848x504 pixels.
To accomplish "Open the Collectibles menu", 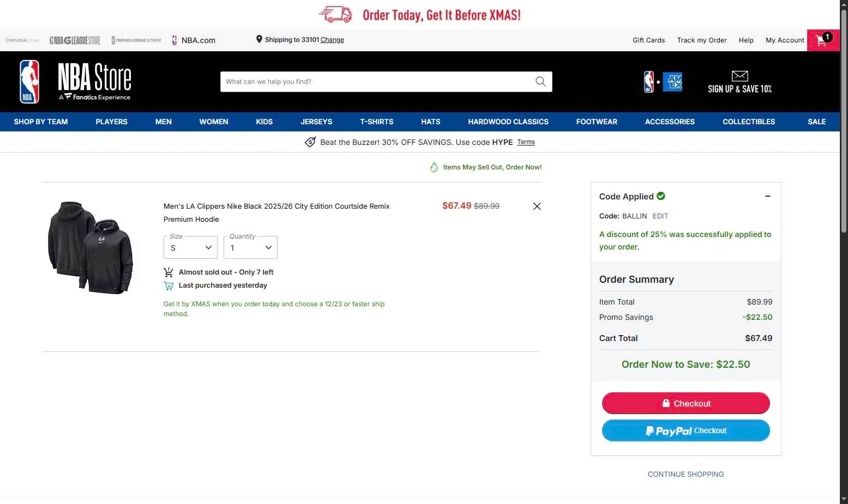I will pyautogui.click(x=749, y=122).
